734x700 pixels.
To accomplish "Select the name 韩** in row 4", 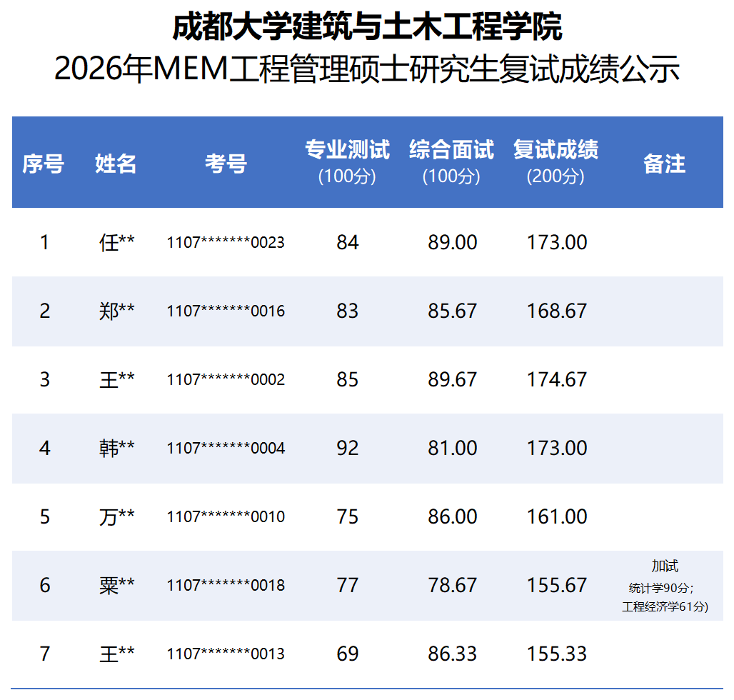I will click(x=117, y=448).
